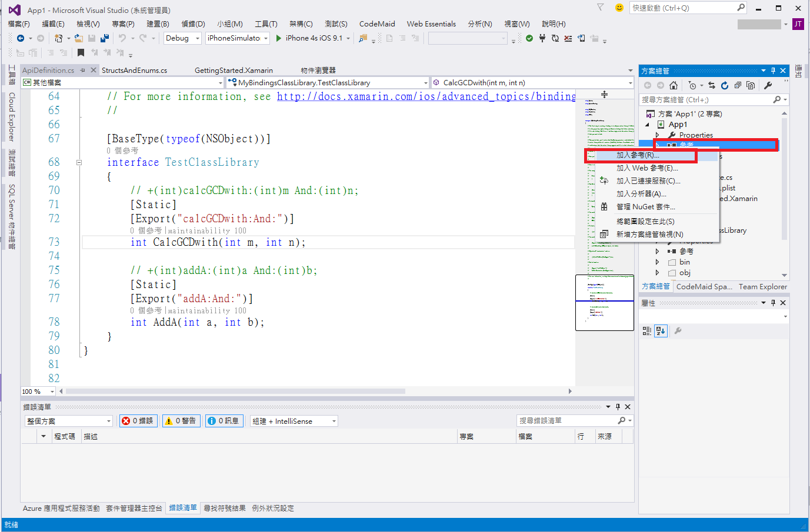The image size is (810, 532).
Task: Click the pin icon on ApiDefinition.cs tab
Action: [83, 70]
